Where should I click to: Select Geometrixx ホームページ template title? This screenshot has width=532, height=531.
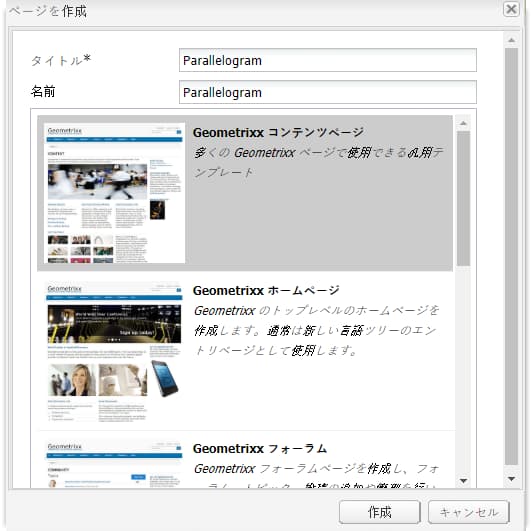[266, 291]
